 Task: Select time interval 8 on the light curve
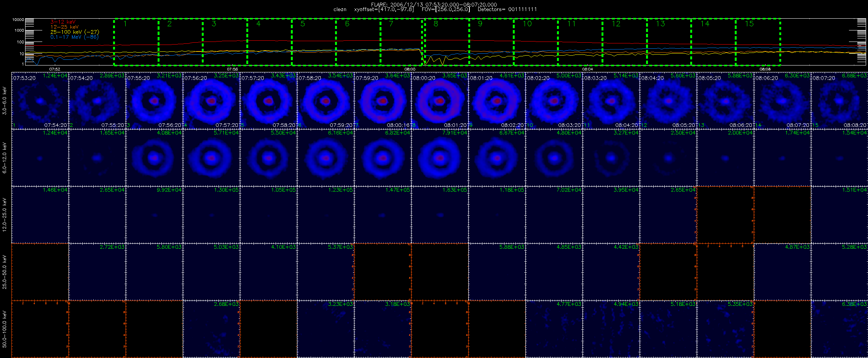pyautogui.click(x=447, y=42)
